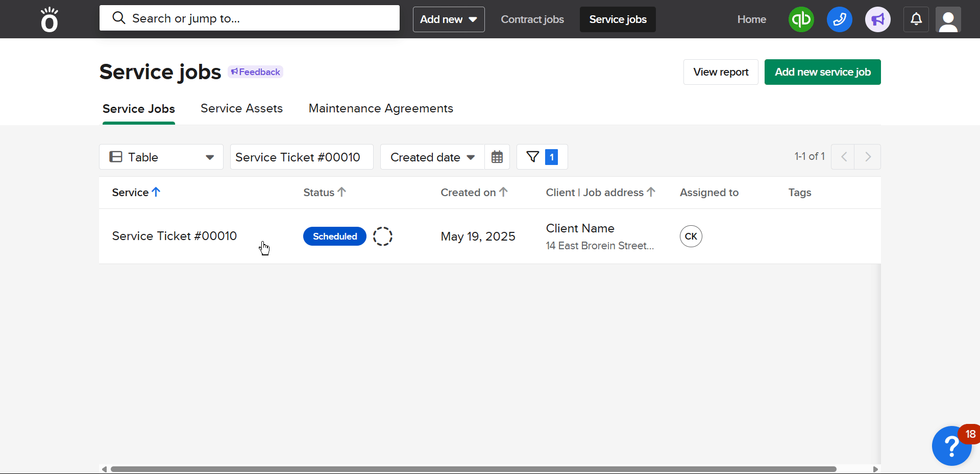
Task: Switch to Service Assets tab
Action: tap(241, 108)
